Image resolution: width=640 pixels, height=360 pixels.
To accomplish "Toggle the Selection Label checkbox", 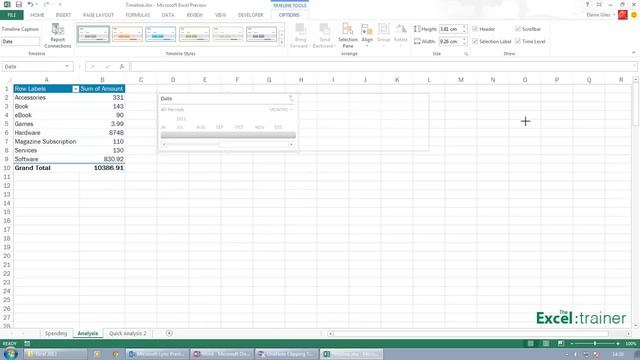I will point(475,41).
